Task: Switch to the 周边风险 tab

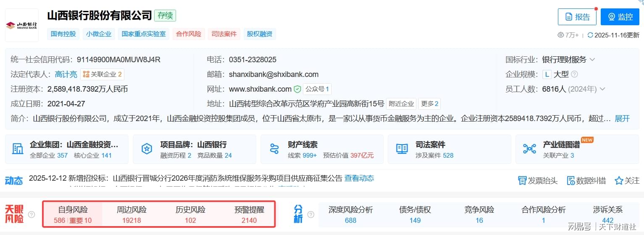Action: pos(131,214)
